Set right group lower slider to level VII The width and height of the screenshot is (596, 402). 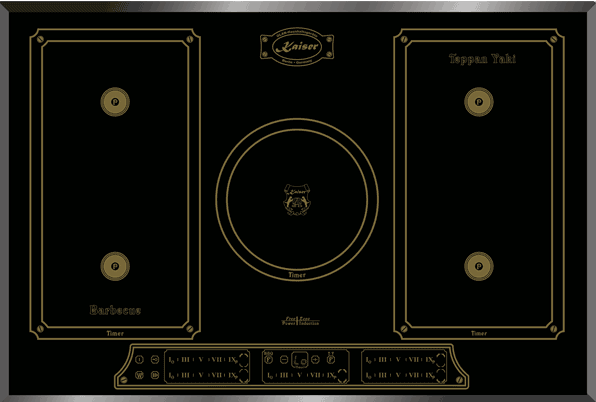(414, 375)
